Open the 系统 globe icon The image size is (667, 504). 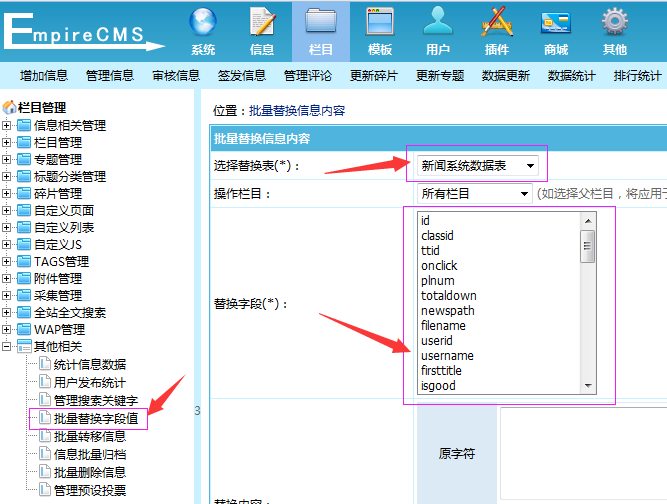click(203, 22)
